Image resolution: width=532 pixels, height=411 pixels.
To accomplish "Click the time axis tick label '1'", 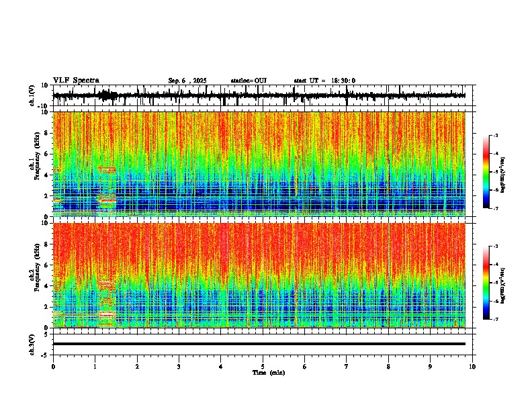I will pyautogui.click(x=95, y=367).
